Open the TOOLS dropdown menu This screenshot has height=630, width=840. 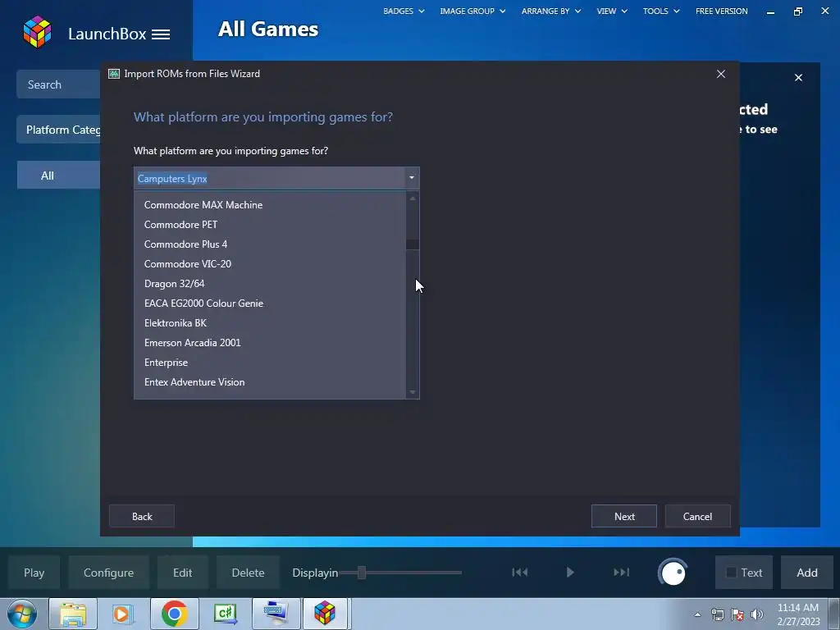pyautogui.click(x=661, y=11)
